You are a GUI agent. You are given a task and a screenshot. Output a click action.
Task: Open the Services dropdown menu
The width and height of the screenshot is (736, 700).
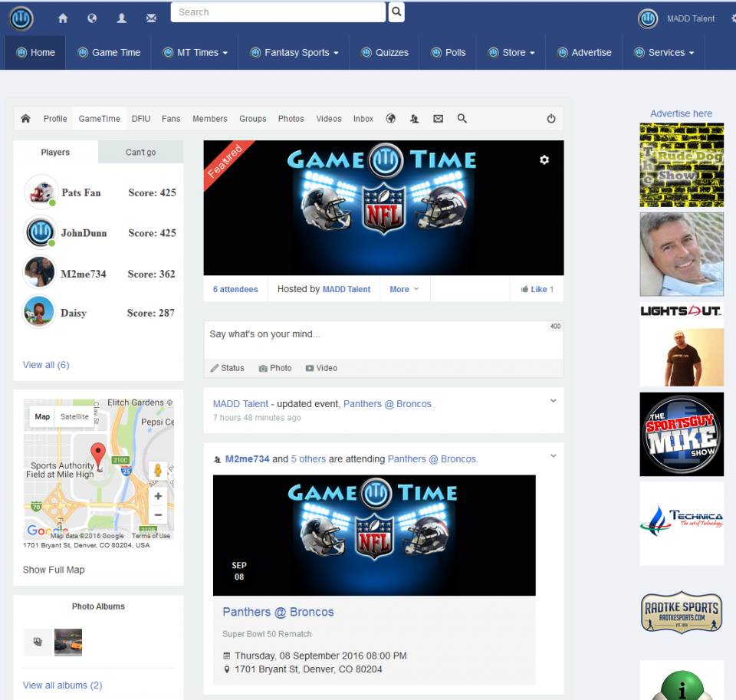pyautogui.click(x=664, y=53)
